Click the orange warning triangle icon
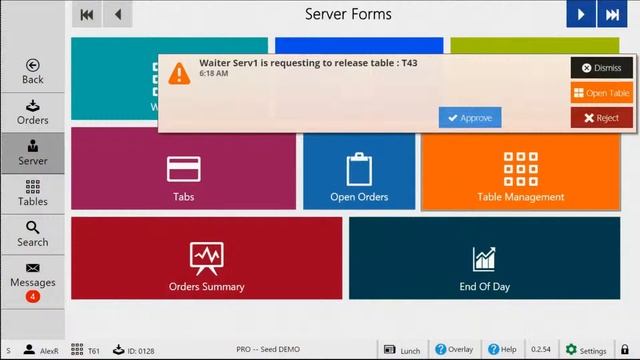The image size is (640, 360). 179,74
